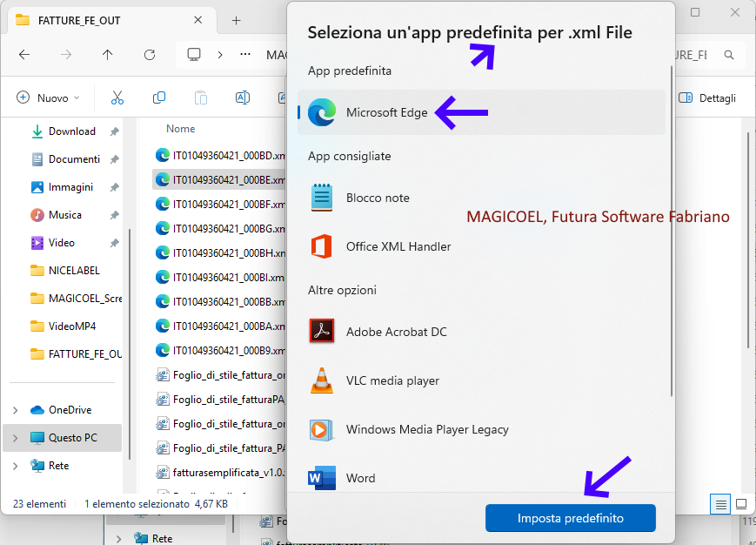Expand the Rete tree node
This screenshot has height=545, width=756.
pos(15,466)
